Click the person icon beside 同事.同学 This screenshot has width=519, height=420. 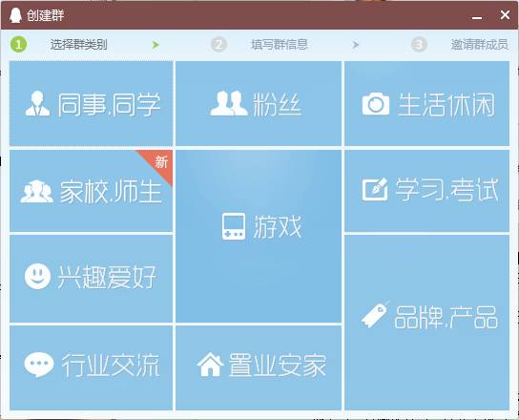38,103
